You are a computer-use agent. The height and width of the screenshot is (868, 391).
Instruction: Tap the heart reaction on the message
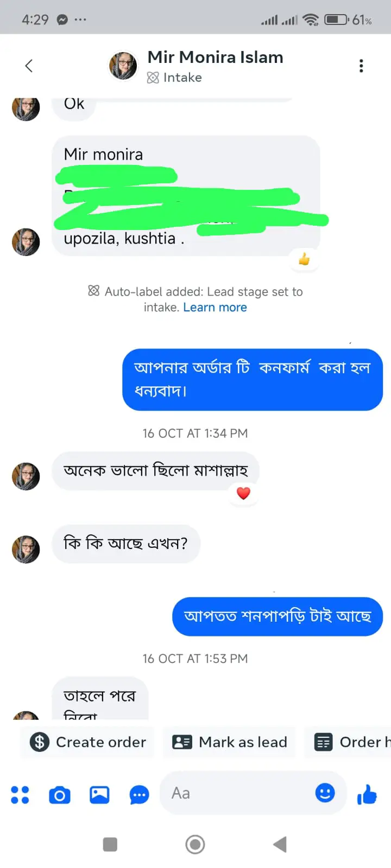(243, 493)
